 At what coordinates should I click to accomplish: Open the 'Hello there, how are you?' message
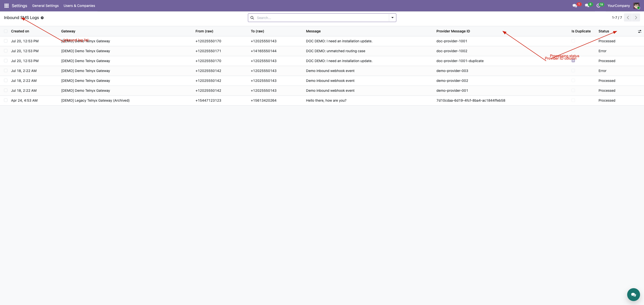click(326, 100)
